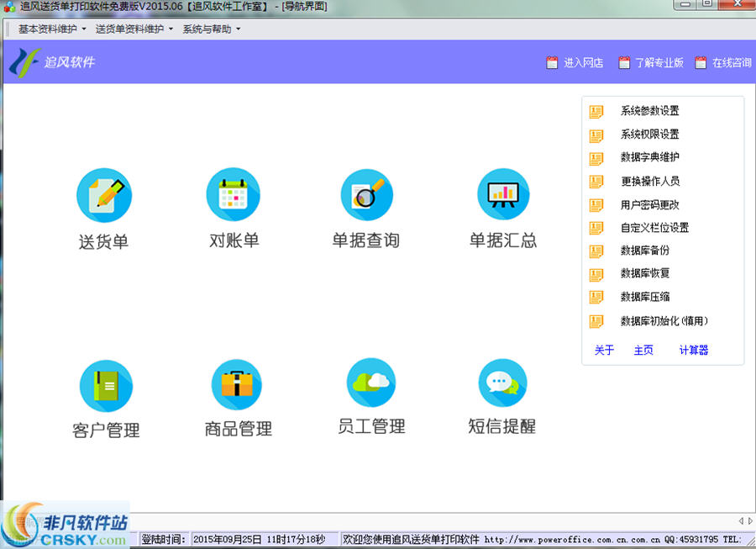The width and height of the screenshot is (756, 549).
Task: Open the 员工管理 cloud icon
Action: [x=371, y=383]
